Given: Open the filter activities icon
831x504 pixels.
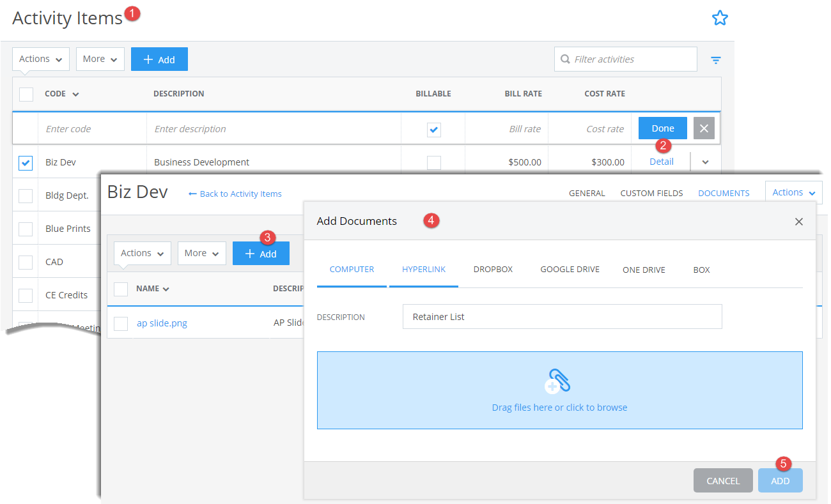Looking at the screenshot, I should point(716,59).
